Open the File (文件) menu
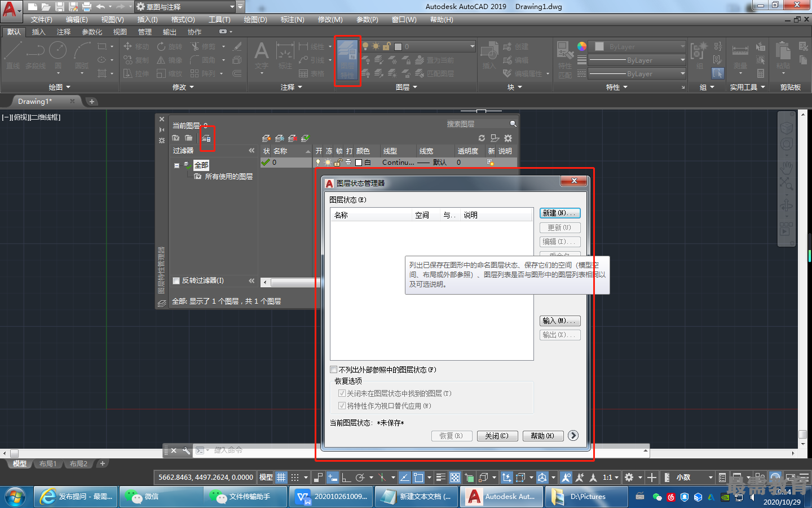 coord(42,20)
